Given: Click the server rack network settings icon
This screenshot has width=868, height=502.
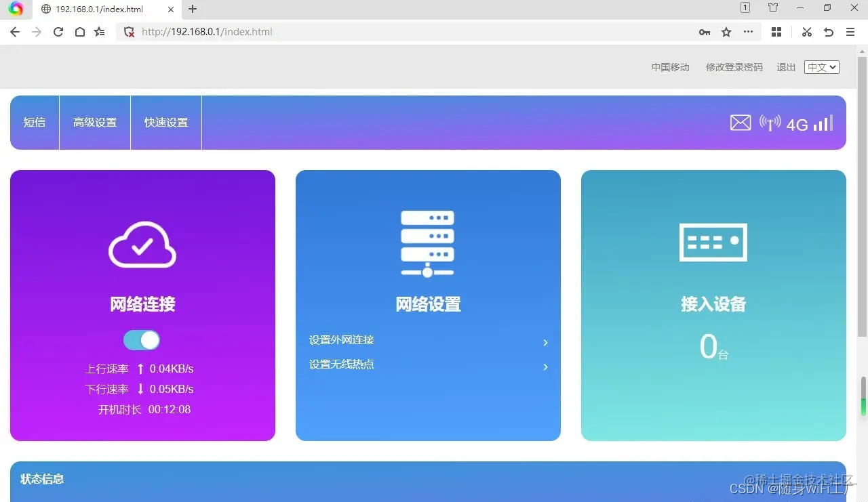Looking at the screenshot, I should (427, 244).
